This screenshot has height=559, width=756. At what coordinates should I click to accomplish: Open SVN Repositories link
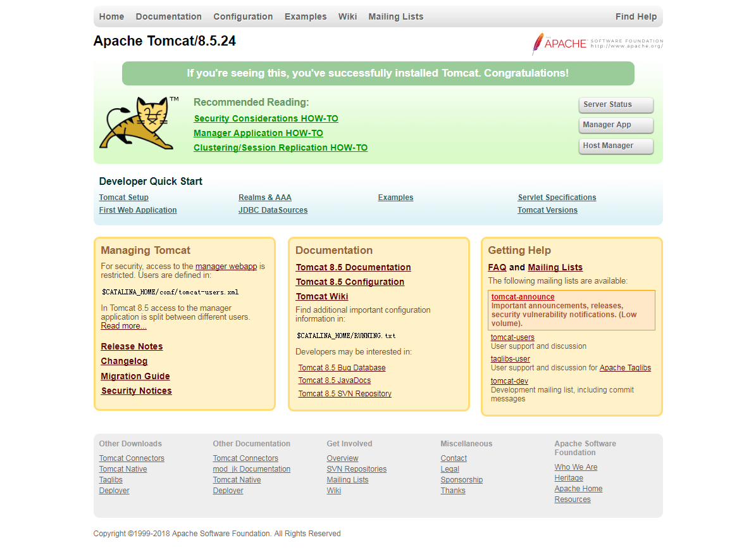tap(356, 469)
